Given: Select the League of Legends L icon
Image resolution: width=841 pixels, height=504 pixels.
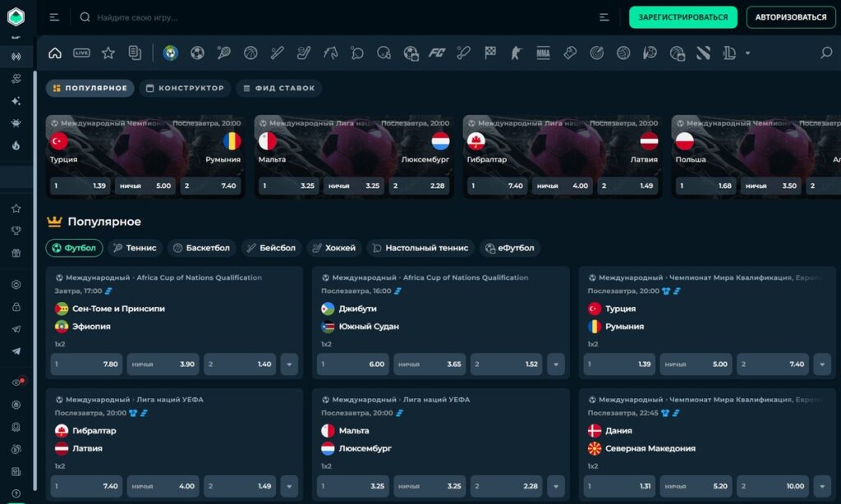Looking at the screenshot, I should (729, 53).
